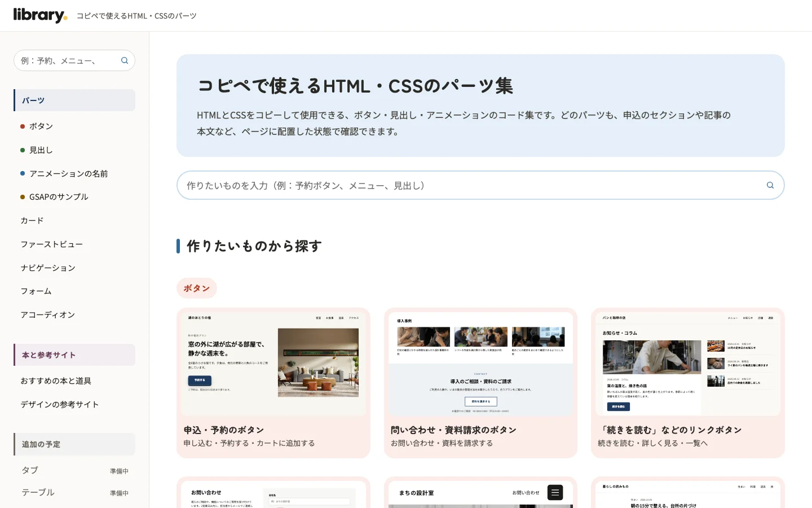Go to カード in the sidebar
Image resolution: width=812 pixels, height=508 pixels.
(x=32, y=220)
